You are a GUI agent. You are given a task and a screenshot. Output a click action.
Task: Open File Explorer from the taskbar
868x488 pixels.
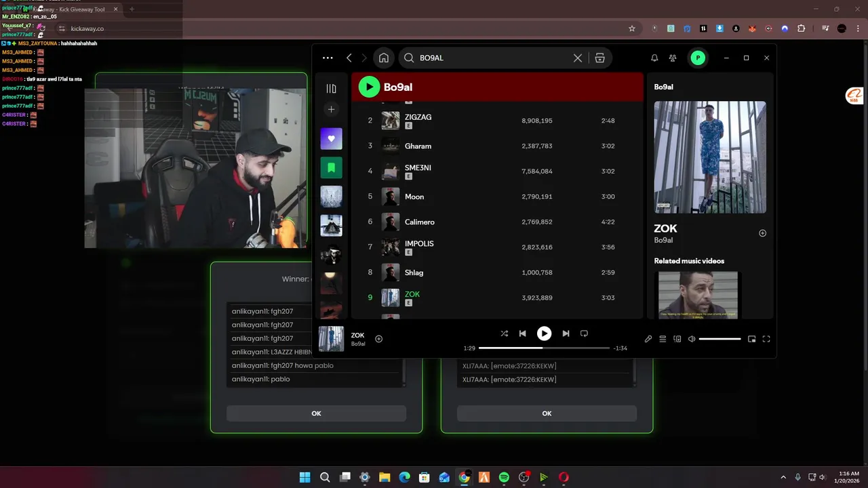pos(384,477)
